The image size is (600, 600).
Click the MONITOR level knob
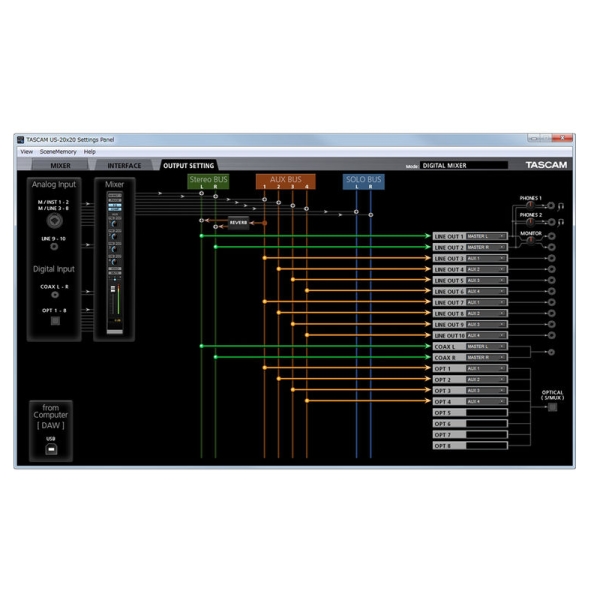(531, 240)
